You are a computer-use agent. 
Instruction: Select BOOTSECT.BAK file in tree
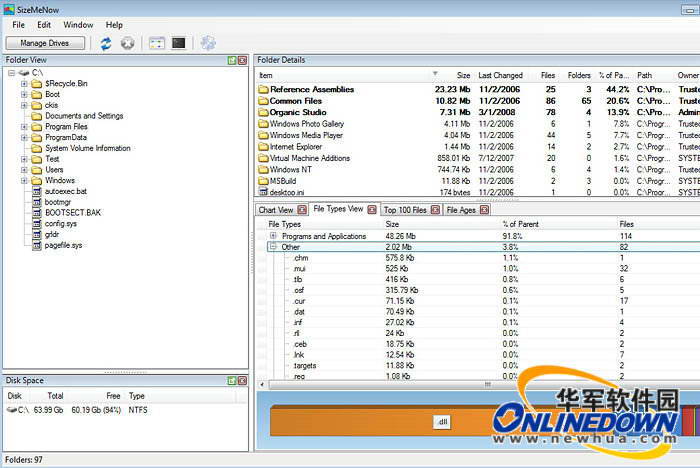click(73, 213)
